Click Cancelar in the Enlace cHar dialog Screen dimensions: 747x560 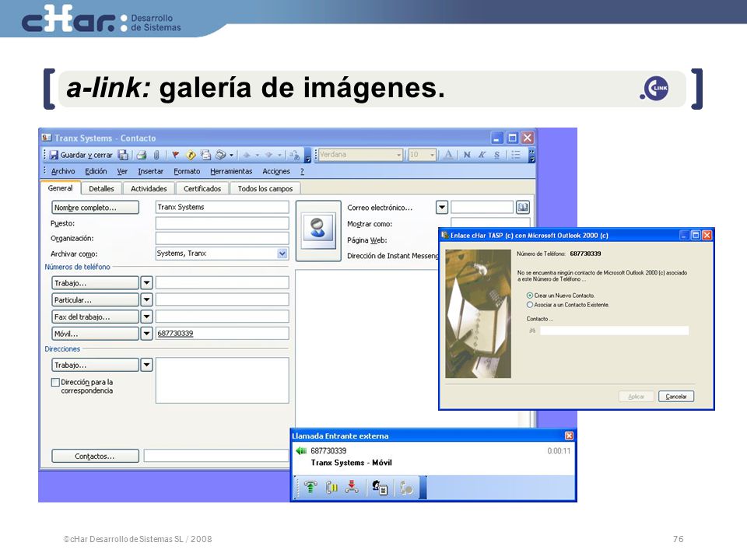point(676,396)
